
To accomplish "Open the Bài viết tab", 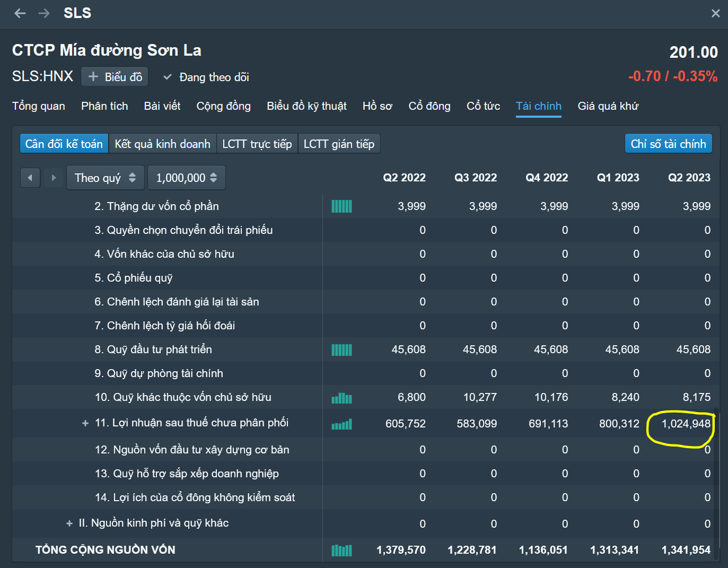I will pyautogui.click(x=162, y=106).
